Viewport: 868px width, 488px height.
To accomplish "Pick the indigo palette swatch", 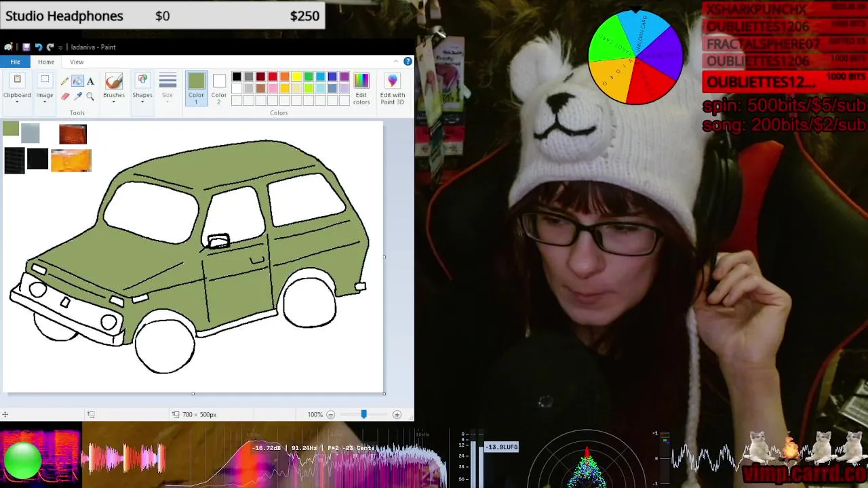I will click(x=332, y=77).
